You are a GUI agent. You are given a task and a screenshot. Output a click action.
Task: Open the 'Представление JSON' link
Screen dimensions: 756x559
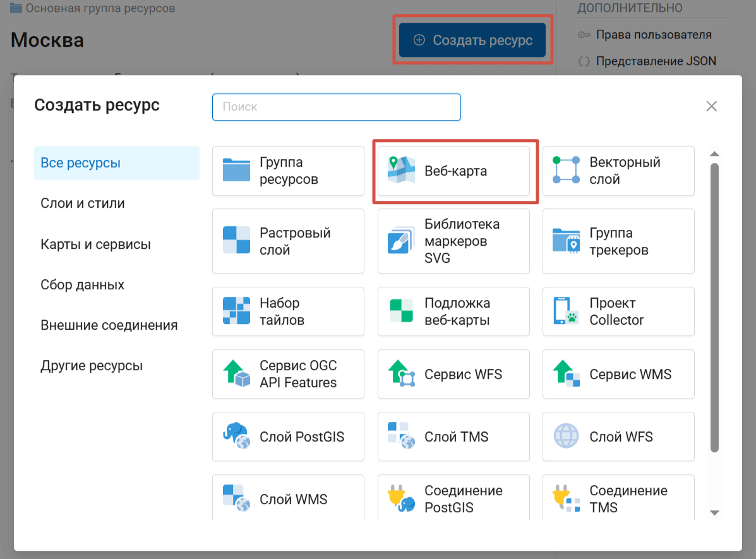(x=656, y=61)
